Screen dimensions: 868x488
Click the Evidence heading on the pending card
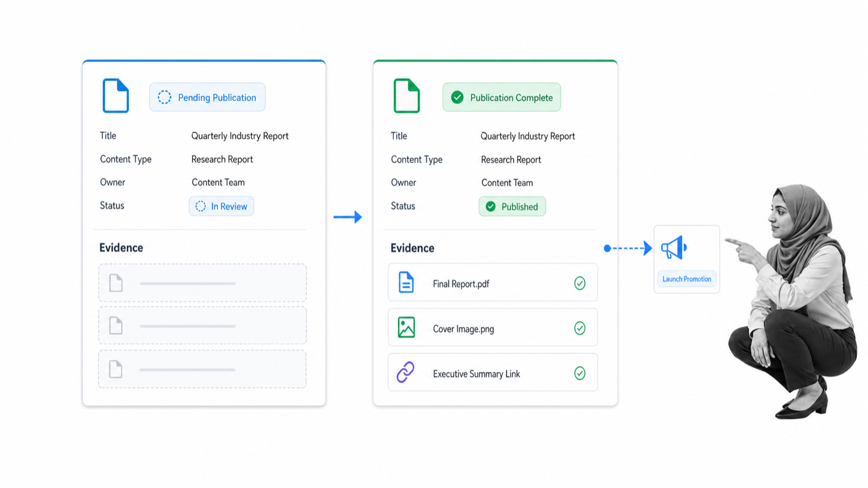click(122, 247)
